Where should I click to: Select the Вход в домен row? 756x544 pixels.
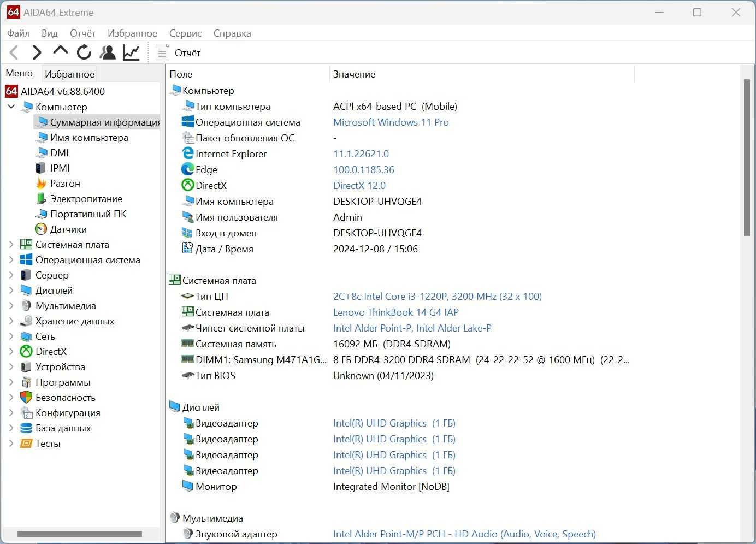coord(300,233)
